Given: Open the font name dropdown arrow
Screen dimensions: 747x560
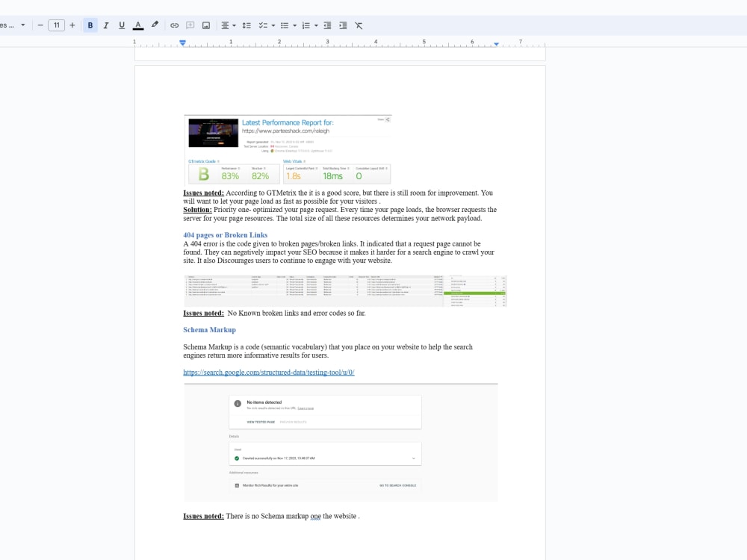Looking at the screenshot, I should (x=23, y=25).
